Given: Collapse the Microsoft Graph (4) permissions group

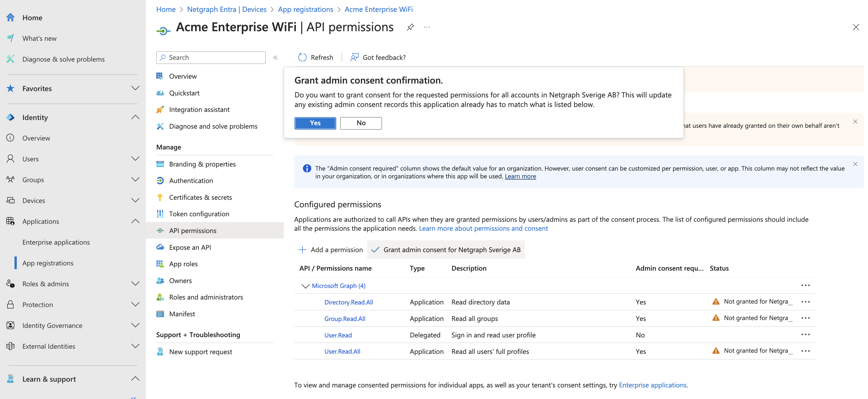Looking at the screenshot, I should click(x=305, y=286).
